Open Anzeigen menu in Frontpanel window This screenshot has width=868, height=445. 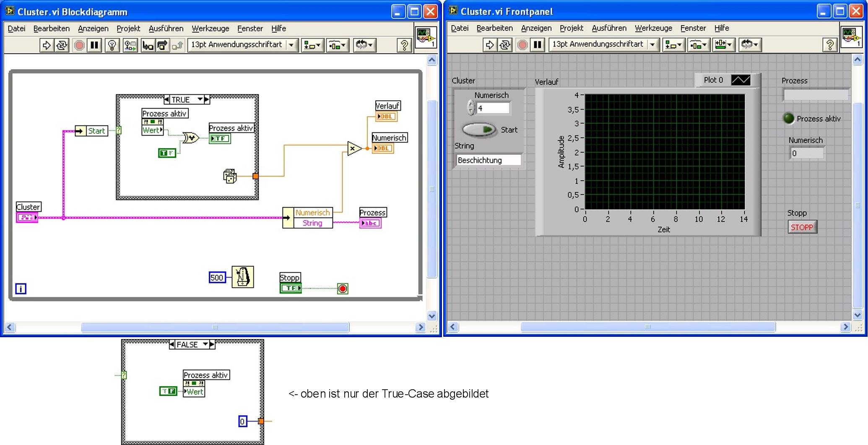(536, 28)
